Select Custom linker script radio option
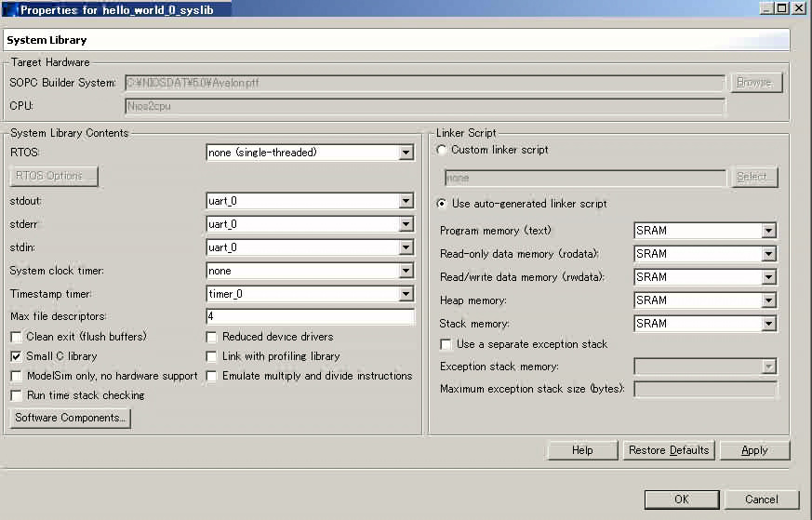Screen dimensions: 812x520 [442, 150]
